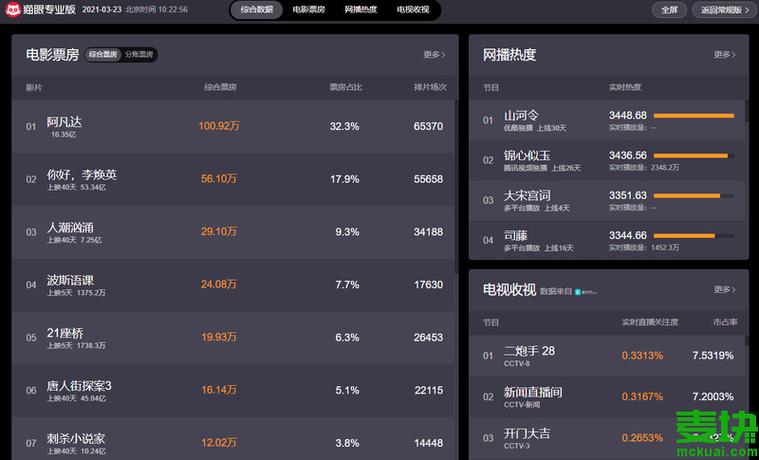Open 更多 in the 网播热度 panel
The width and height of the screenshot is (759, 460).
tap(725, 54)
